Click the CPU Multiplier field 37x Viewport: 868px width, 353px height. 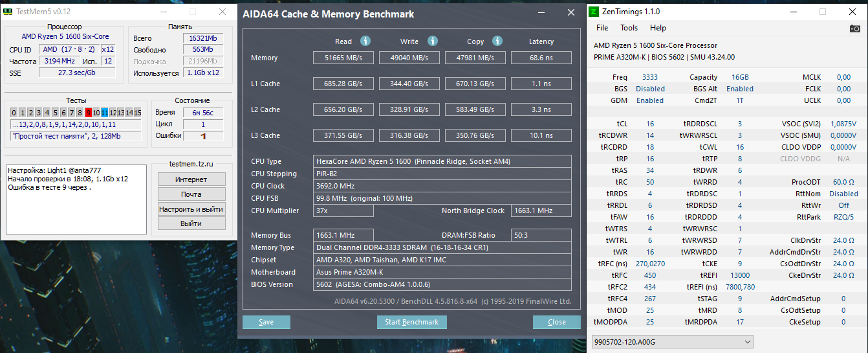(x=343, y=211)
